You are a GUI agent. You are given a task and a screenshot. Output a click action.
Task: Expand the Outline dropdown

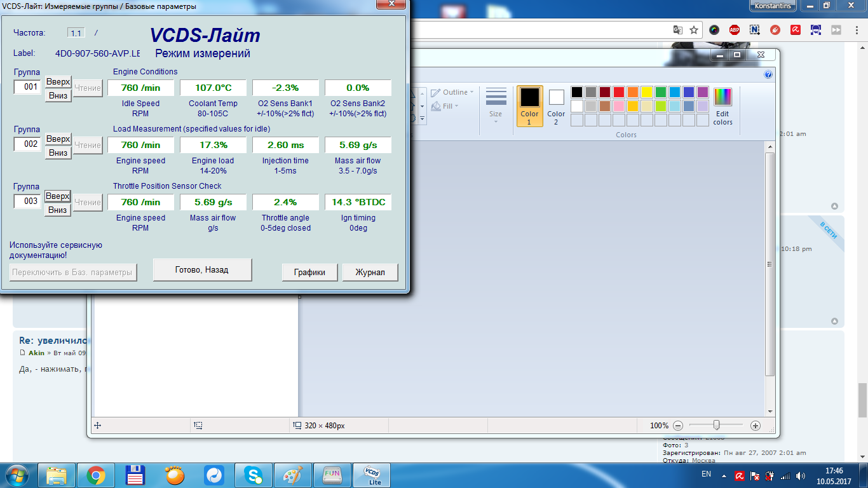click(x=452, y=92)
